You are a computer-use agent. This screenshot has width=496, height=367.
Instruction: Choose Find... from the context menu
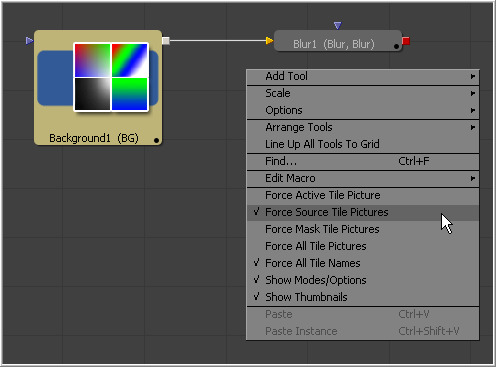[x=363, y=161]
